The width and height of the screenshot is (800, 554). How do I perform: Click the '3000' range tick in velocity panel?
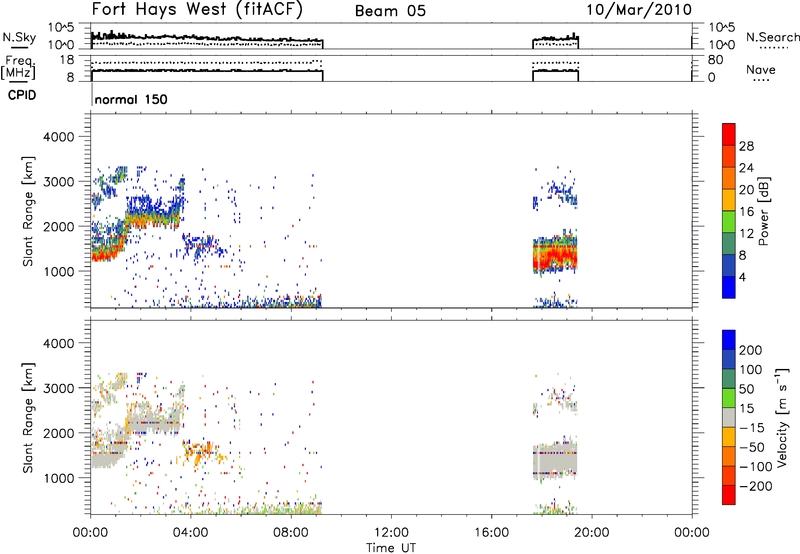tap(58, 388)
